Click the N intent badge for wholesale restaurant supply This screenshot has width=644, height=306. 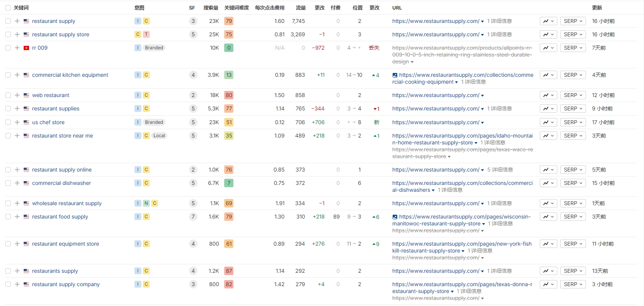pyautogui.click(x=146, y=203)
